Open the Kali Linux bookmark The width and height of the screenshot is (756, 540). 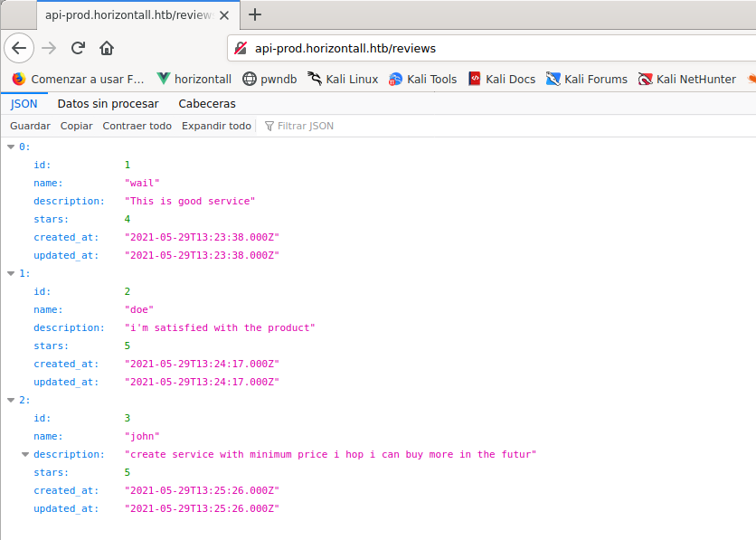343,79
